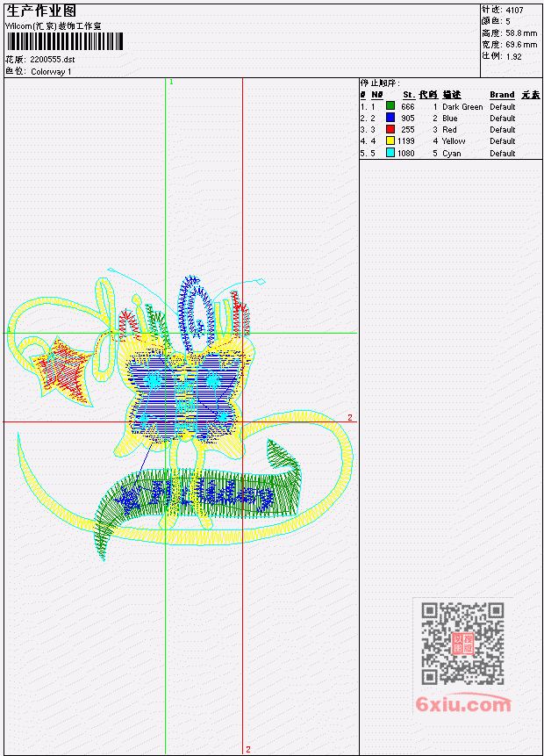Screen dimensions: 544x756
Task: Click stitch count 905 in Blue row
Action: coord(408,119)
